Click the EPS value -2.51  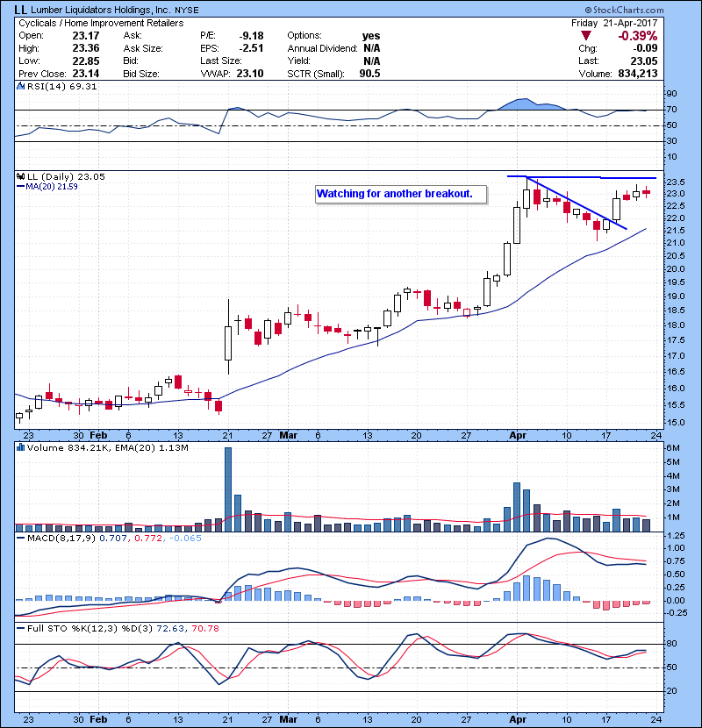tap(251, 48)
